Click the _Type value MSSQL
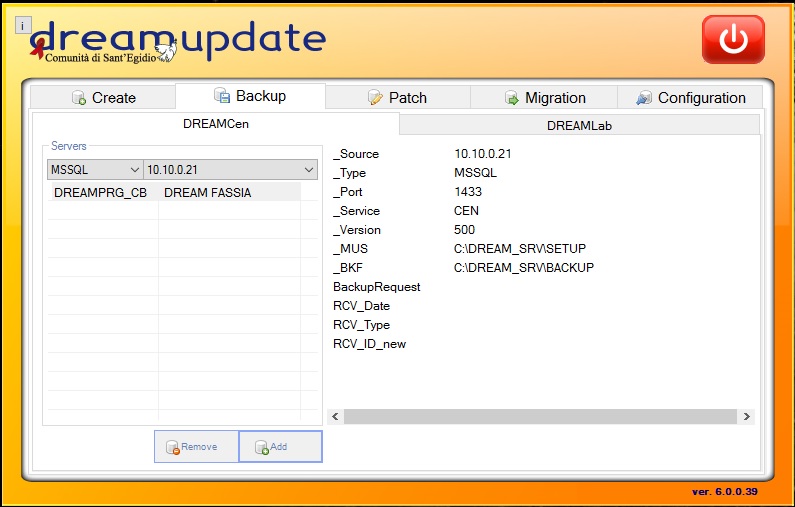Image resolution: width=795 pixels, height=507 pixels. pos(476,173)
